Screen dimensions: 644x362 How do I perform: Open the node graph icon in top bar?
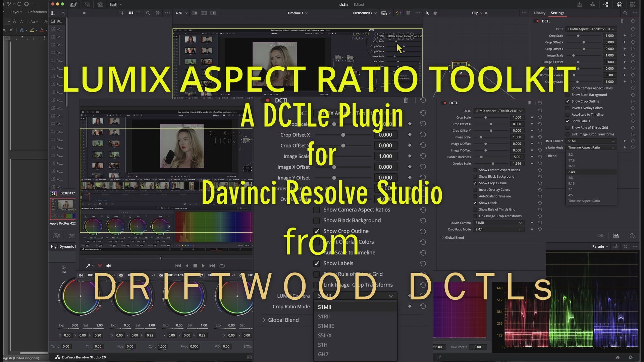coord(606,4)
